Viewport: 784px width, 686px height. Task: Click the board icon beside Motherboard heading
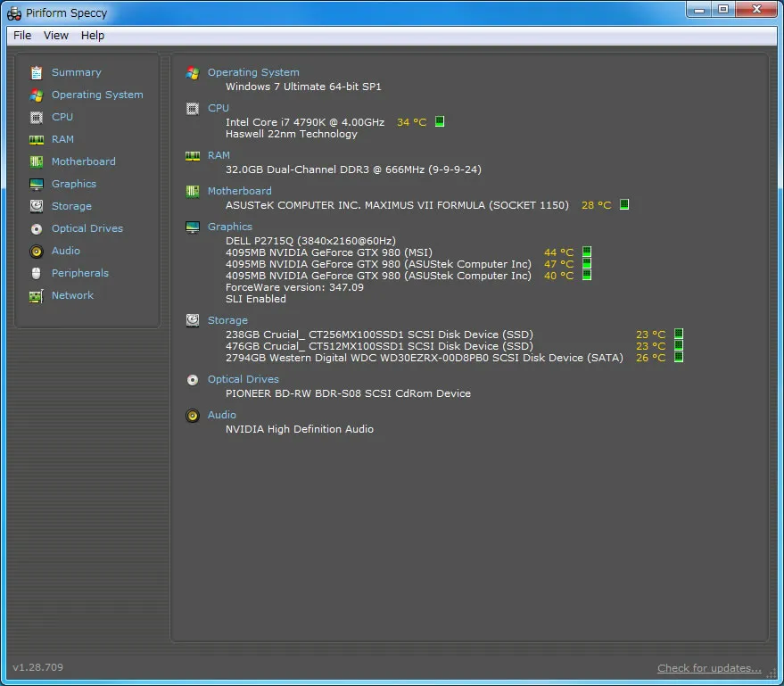point(193,191)
